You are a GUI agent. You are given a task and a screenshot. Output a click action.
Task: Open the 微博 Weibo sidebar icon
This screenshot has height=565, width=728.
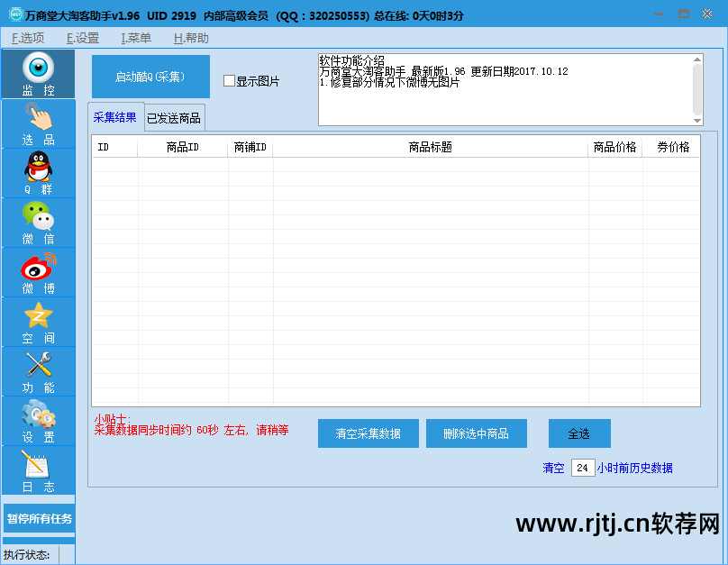coord(38,272)
